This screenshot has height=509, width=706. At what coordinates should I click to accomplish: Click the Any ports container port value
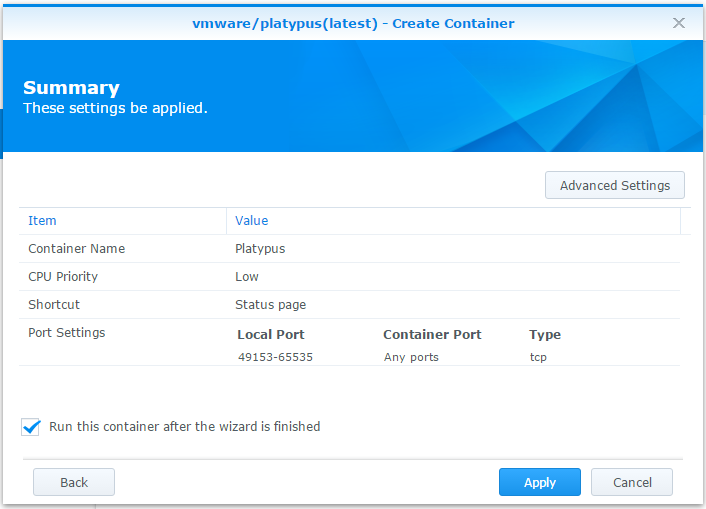[411, 357]
